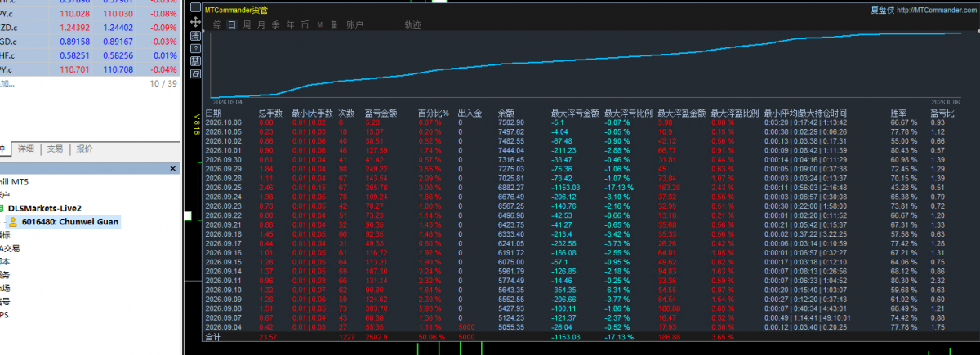Select the 2026.09.25 row date
The width and height of the screenshot is (980, 355).
click(224, 186)
